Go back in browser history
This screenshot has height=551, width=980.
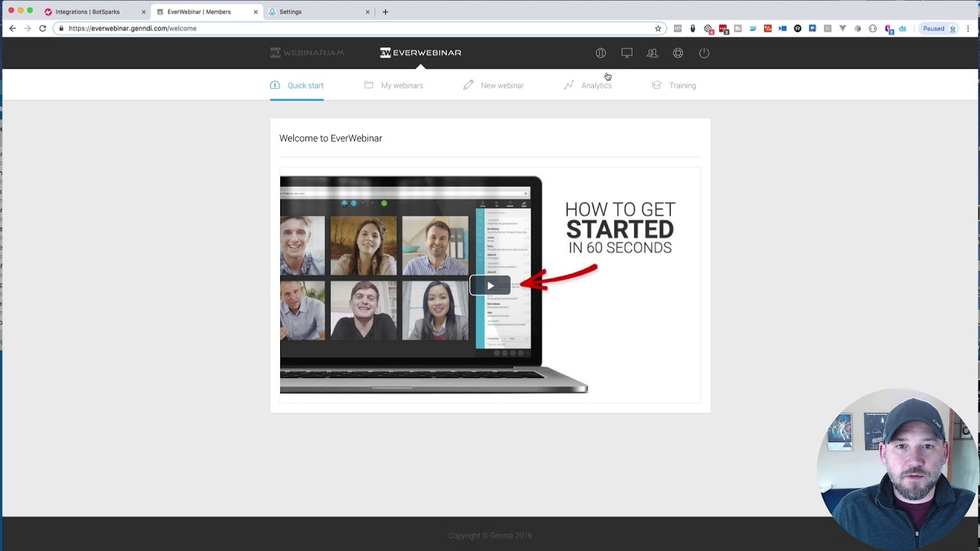[12, 28]
